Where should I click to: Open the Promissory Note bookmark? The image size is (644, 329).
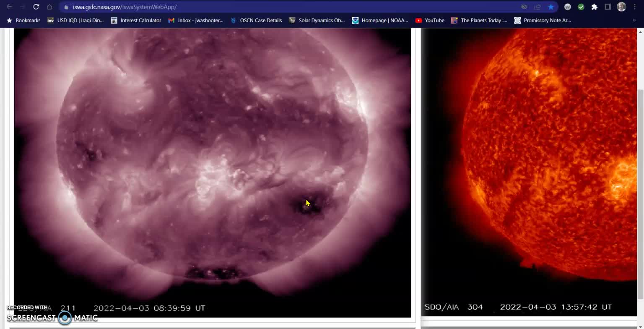tap(543, 20)
